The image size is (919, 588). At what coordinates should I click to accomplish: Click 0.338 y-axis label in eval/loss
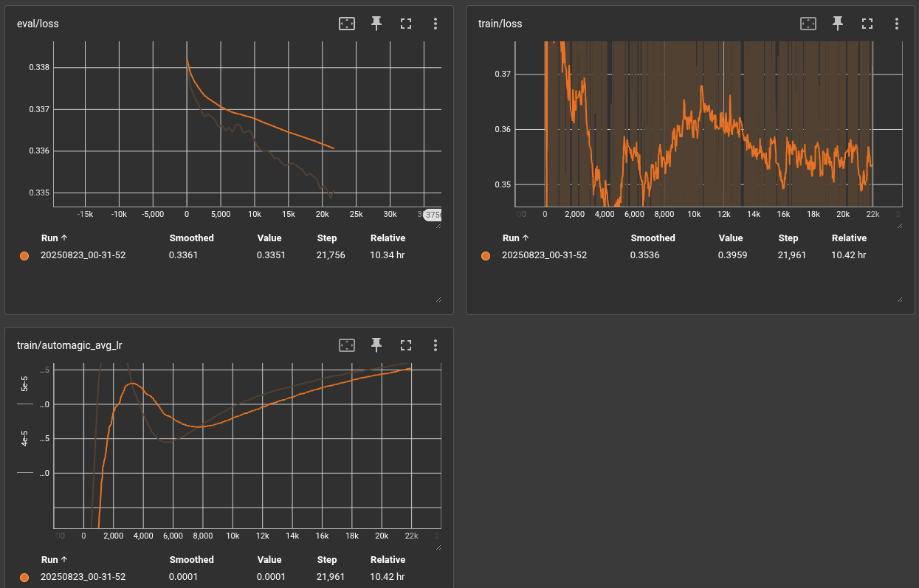coord(39,68)
